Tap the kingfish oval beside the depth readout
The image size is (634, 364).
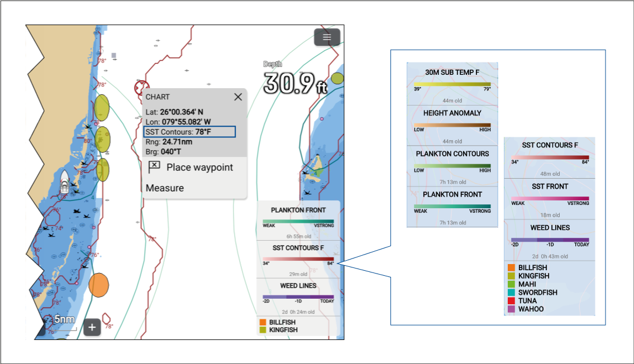coord(337,78)
